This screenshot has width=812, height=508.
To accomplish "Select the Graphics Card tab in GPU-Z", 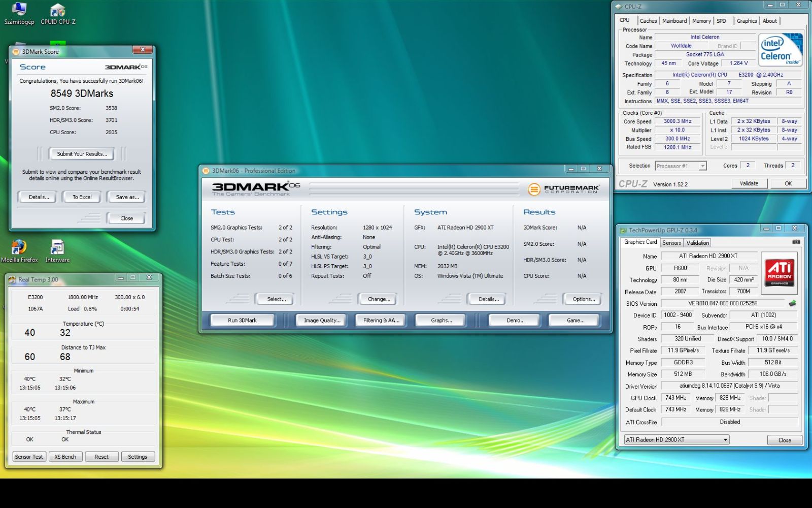I will (x=640, y=242).
